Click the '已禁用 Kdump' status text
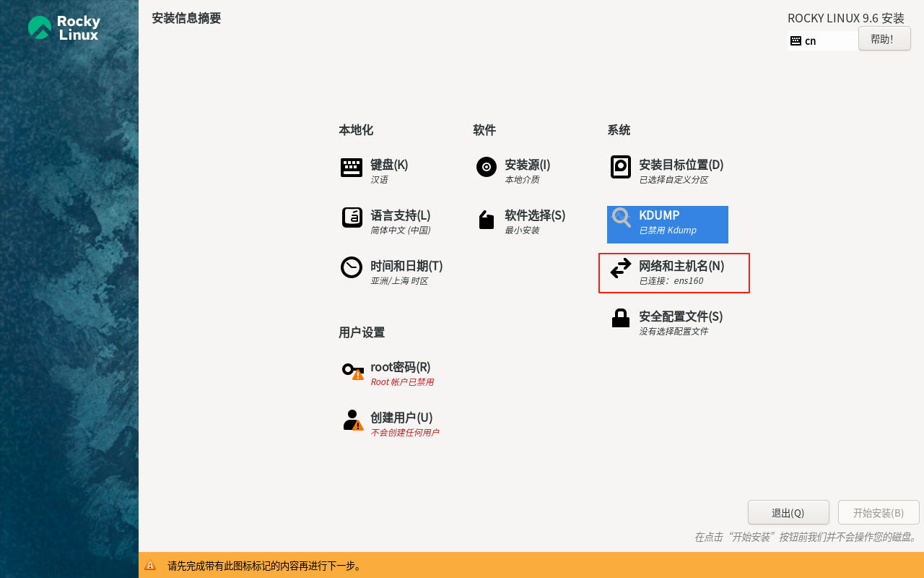This screenshot has height=578, width=924. click(x=668, y=230)
